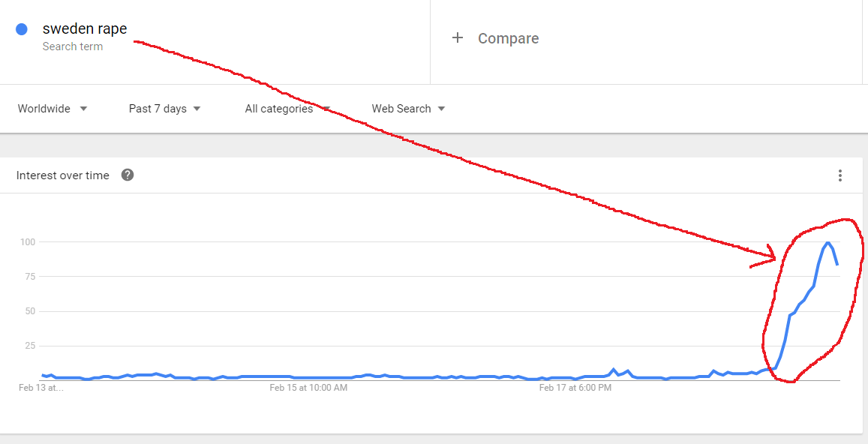
Task: Open the Worldwide region dropdown
Action: pyautogui.click(x=53, y=109)
